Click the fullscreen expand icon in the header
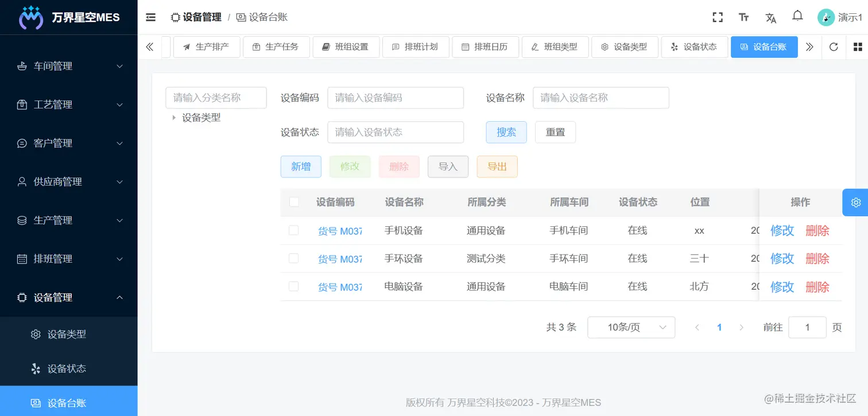Image resolution: width=868 pixels, height=416 pixels. pos(718,17)
